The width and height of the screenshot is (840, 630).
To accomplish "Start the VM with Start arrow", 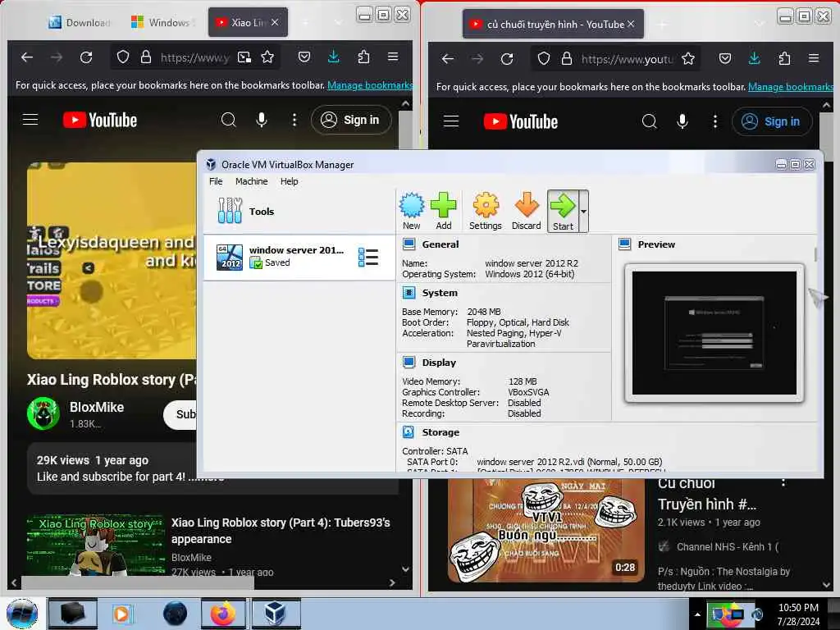I will point(563,211).
